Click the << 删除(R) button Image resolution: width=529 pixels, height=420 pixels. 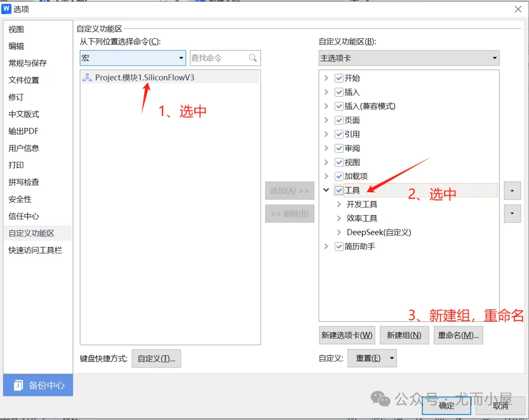(x=289, y=214)
